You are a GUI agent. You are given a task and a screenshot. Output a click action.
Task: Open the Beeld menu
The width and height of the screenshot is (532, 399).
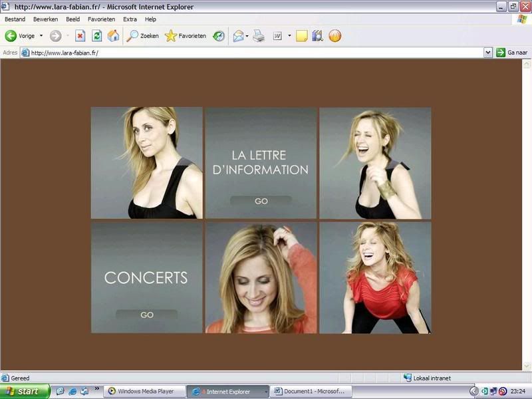[x=72, y=19]
